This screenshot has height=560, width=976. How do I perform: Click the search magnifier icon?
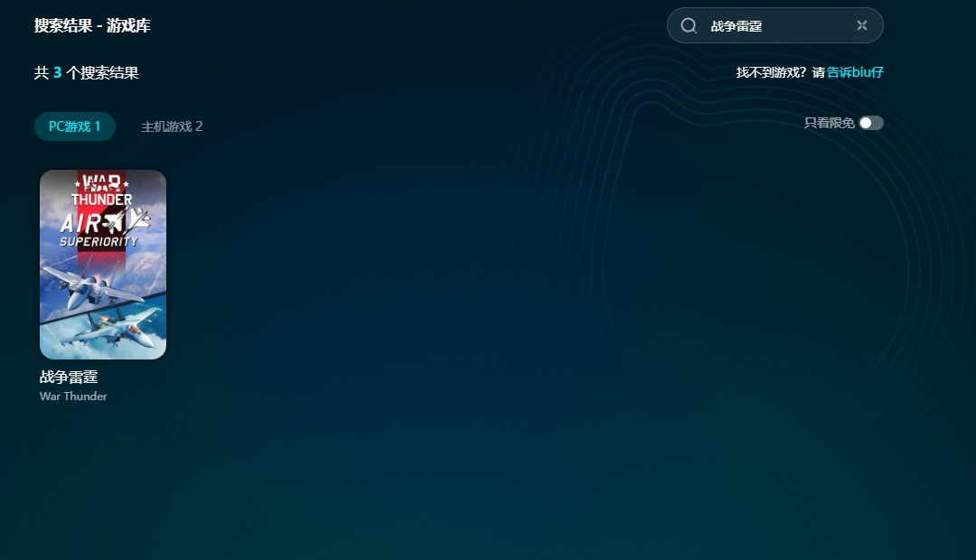coord(689,25)
